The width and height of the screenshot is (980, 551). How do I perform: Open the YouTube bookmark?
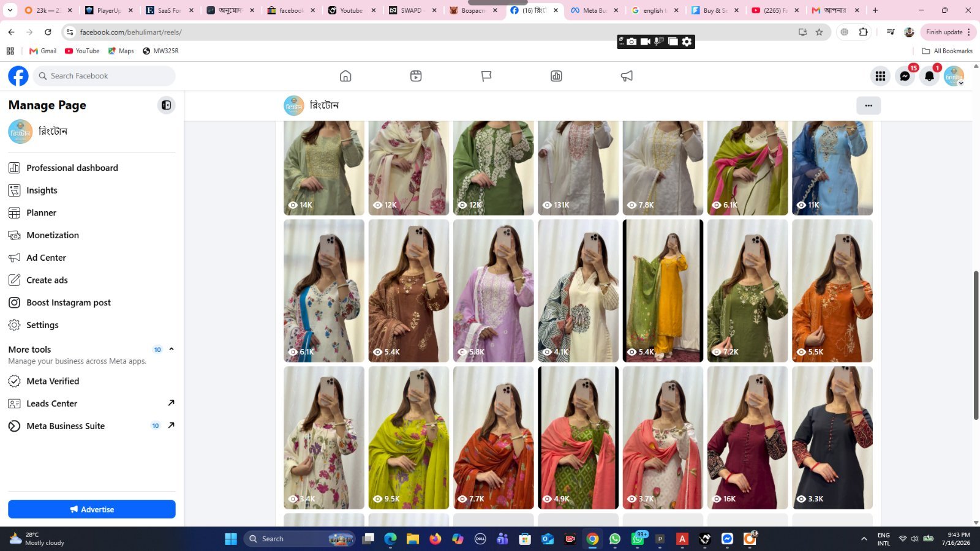(x=82, y=51)
